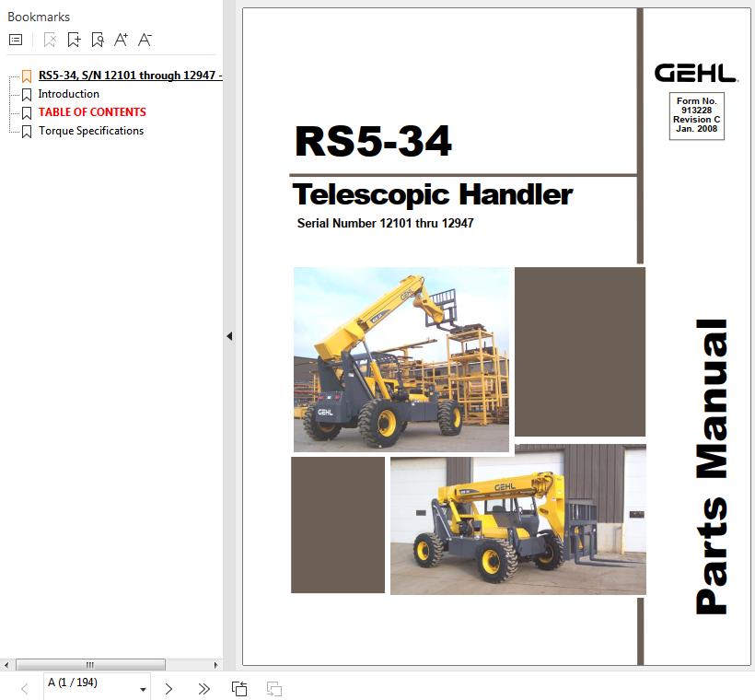755x700 pixels.
Task: Click the find bookmark icon
Action: click(98, 40)
